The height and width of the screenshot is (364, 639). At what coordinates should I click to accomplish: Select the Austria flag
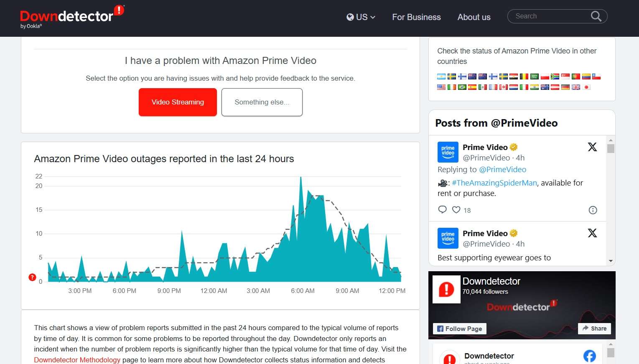(555, 87)
